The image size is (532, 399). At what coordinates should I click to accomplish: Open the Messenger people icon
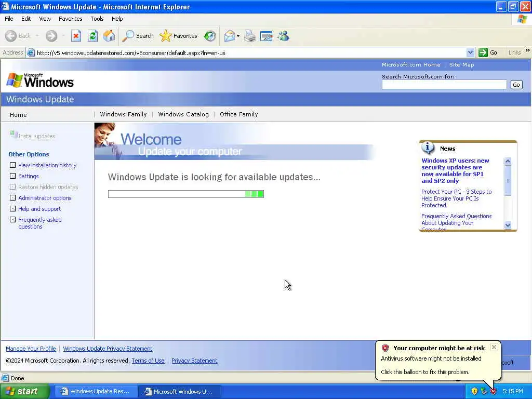[283, 36]
